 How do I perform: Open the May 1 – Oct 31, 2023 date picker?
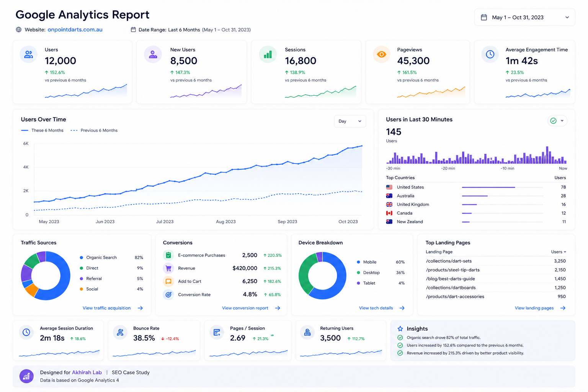(x=524, y=17)
